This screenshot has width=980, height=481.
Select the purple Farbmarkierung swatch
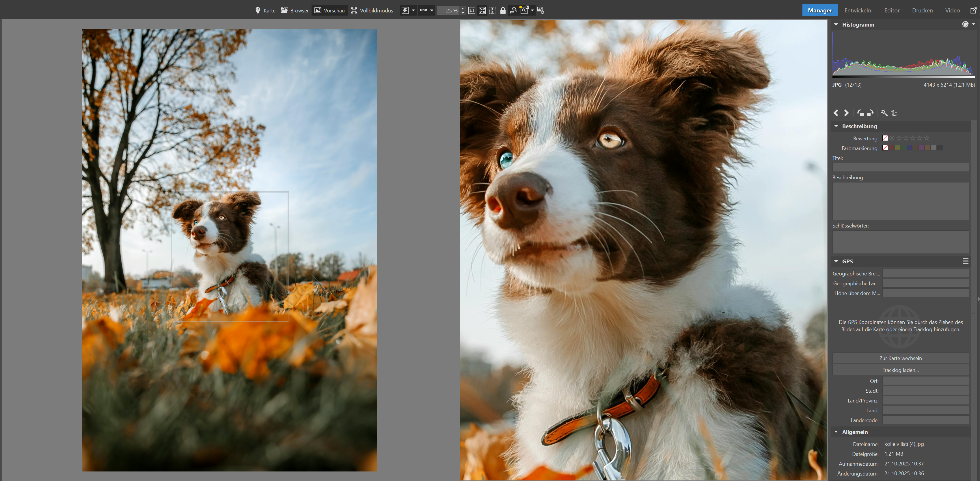click(921, 148)
